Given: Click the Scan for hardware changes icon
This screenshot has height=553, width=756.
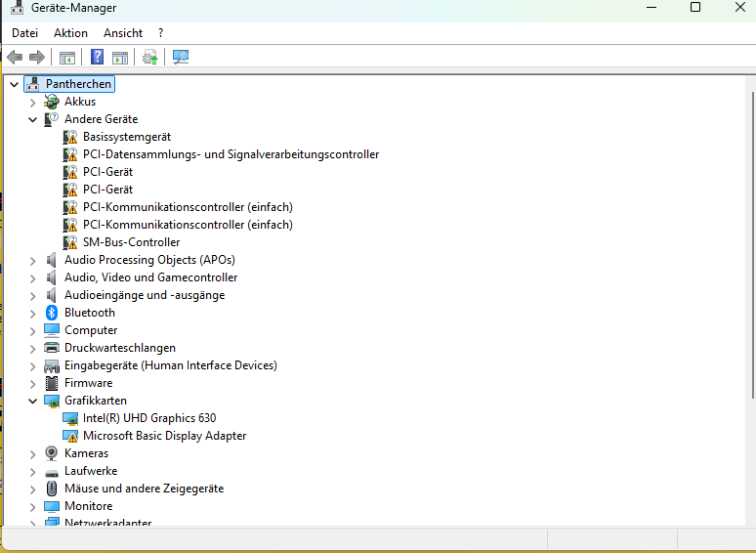Looking at the screenshot, I should [181, 58].
